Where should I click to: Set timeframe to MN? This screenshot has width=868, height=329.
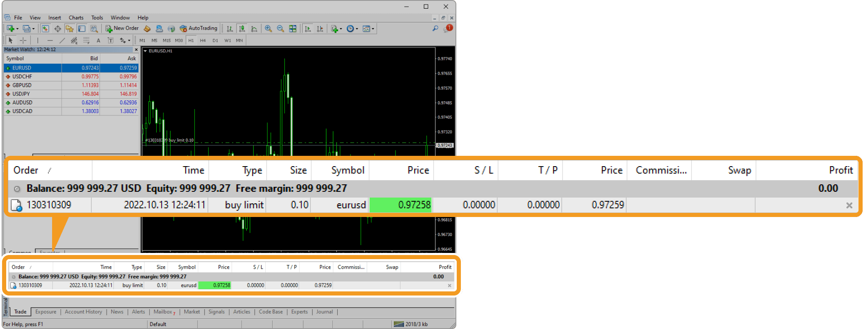(x=239, y=41)
